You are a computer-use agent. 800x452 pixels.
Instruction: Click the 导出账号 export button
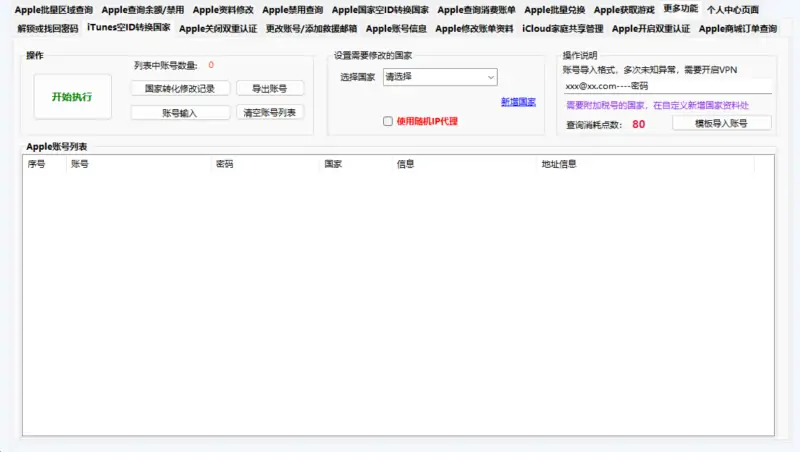270,88
